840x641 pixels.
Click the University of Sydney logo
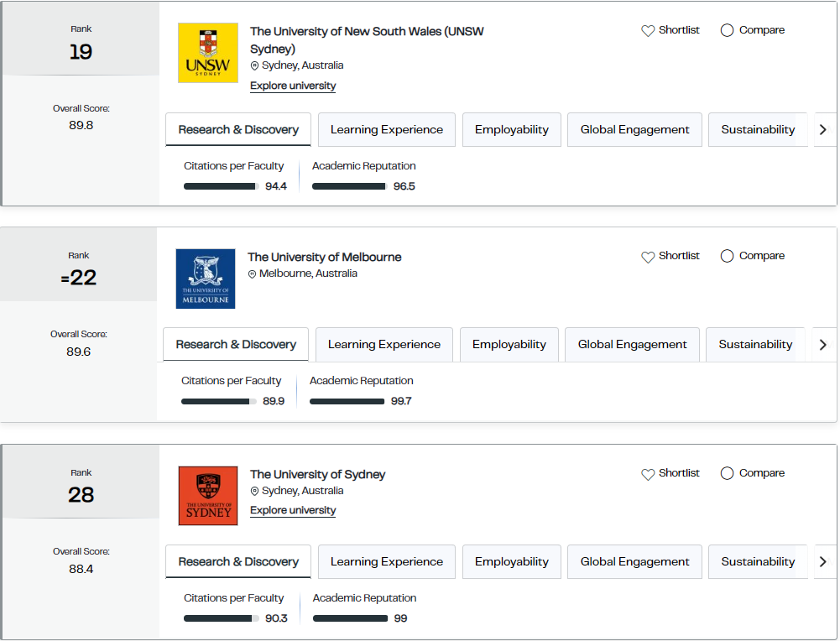tap(208, 495)
